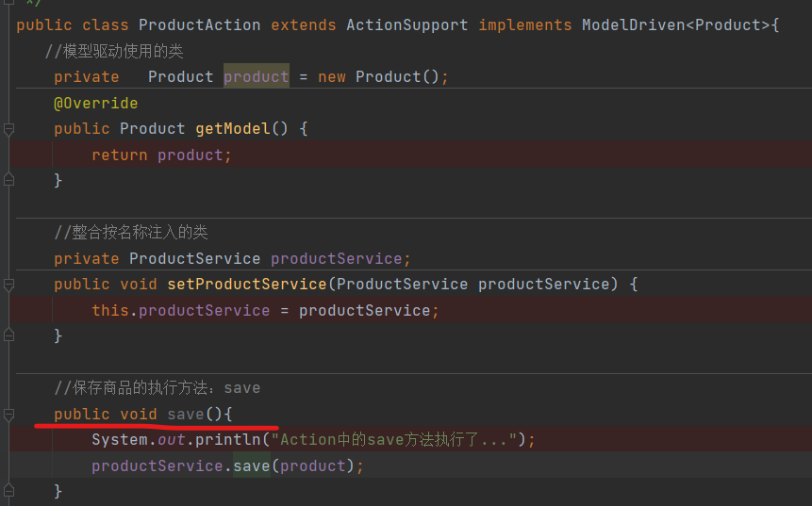This screenshot has height=506, width=812.
Task: Click fold end marker after this.productService assignment
Action: coord(8,335)
